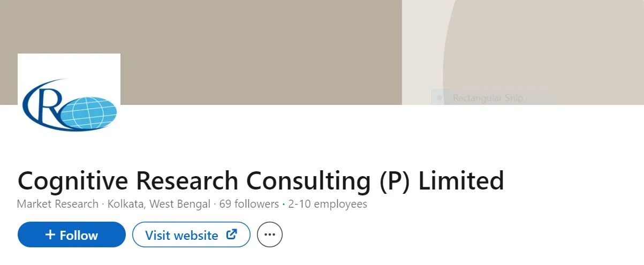Click the word Limited in the company name

tap(461, 180)
